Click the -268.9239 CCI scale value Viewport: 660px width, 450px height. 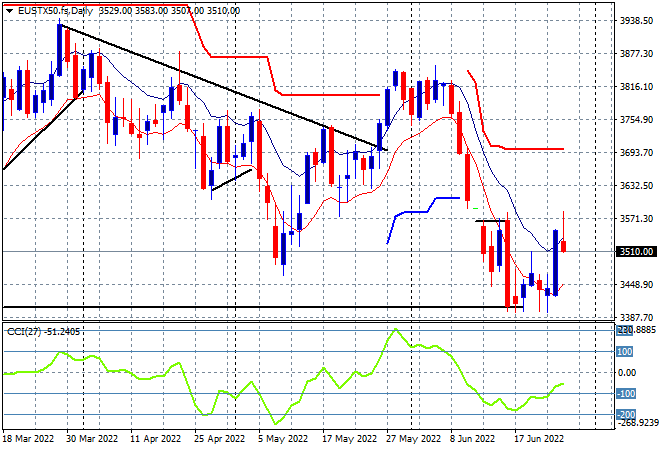point(638,422)
